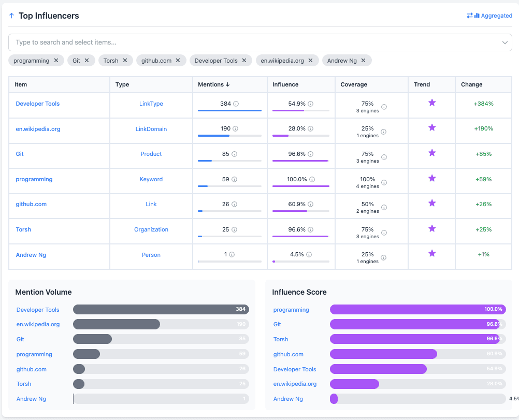Open the github.com item link

point(31,204)
